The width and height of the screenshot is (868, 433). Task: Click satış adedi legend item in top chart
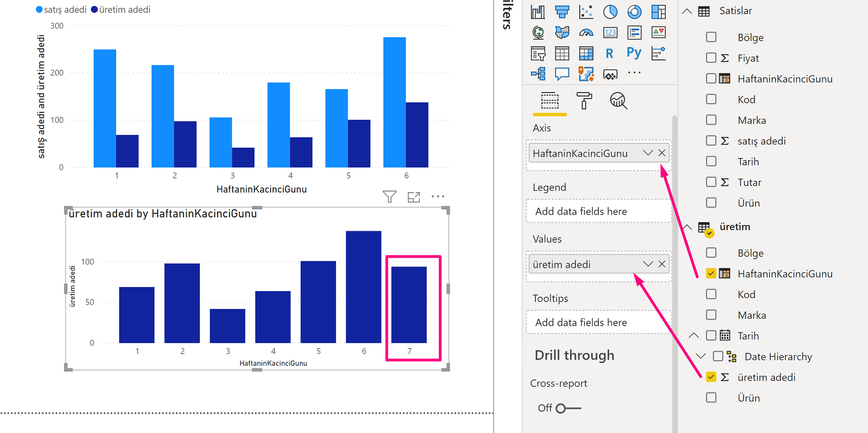[62, 9]
